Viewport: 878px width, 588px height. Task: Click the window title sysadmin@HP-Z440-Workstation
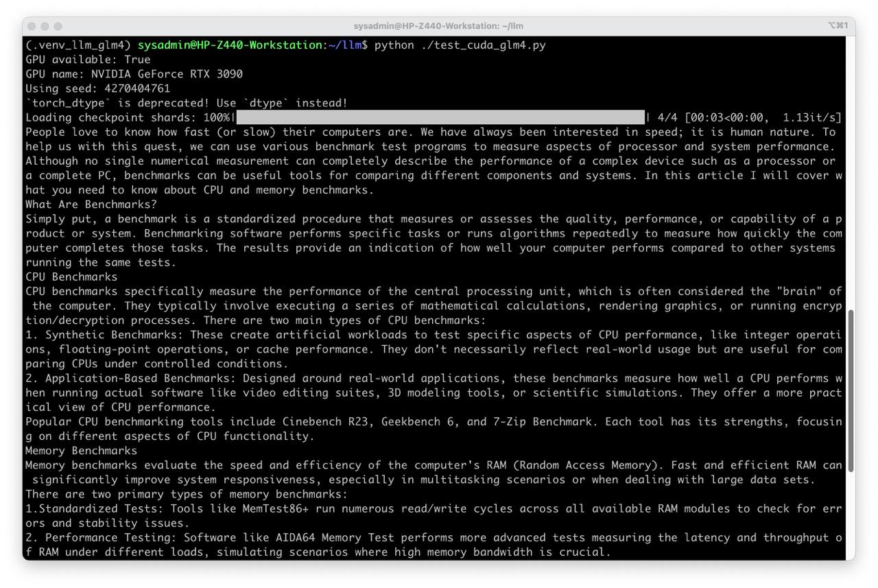pos(438,26)
